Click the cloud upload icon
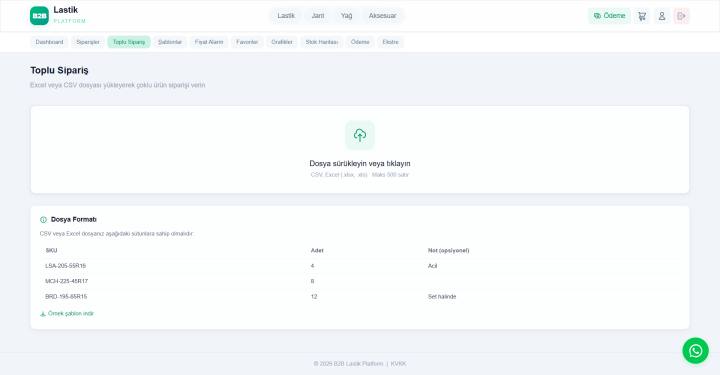This screenshot has width=720, height=375. click(x=360, y=135)
